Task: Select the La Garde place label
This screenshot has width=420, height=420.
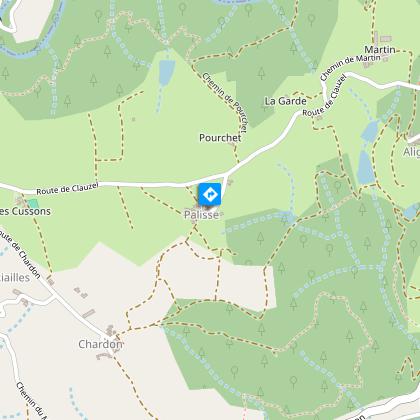Action: tap(285, 101)
